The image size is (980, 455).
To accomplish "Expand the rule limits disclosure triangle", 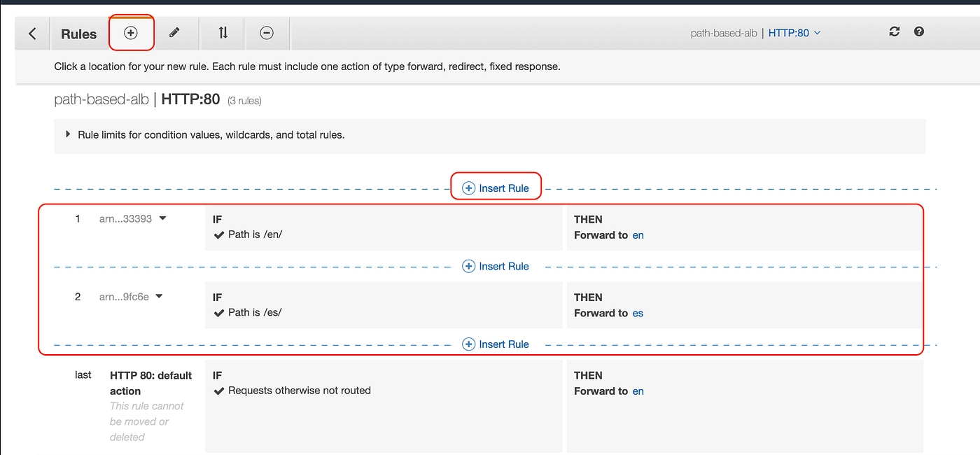I will coord(68,134).
